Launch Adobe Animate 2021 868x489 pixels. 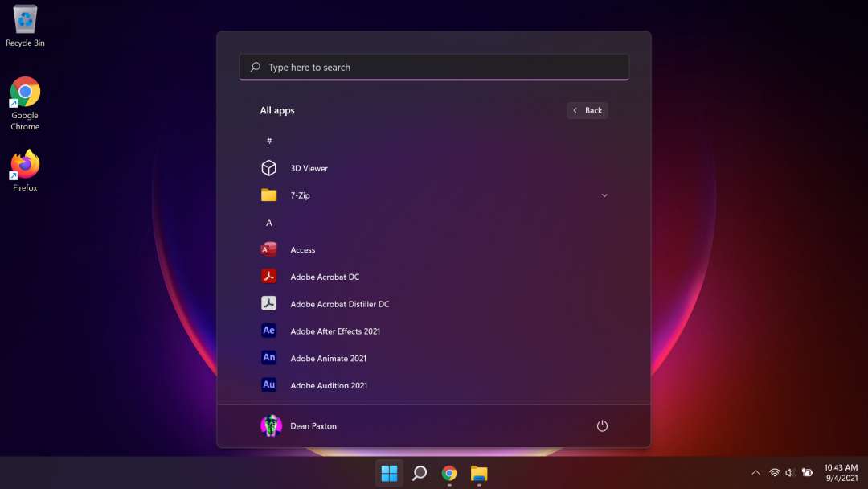point(328,359)
